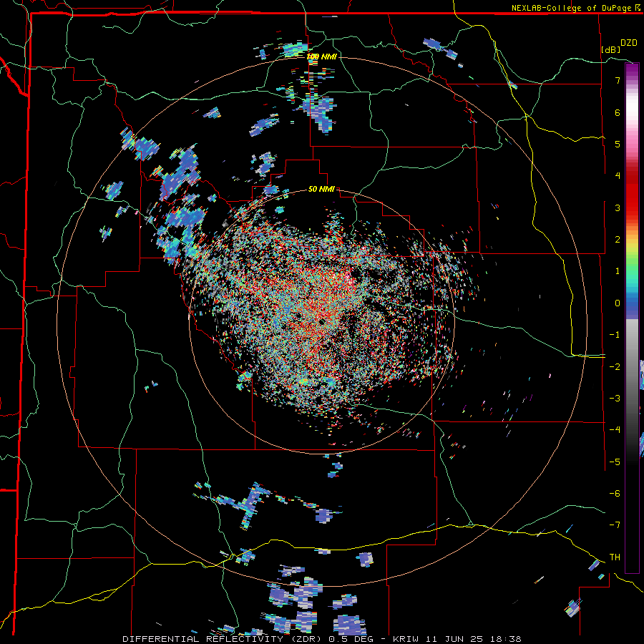The height and width of the screenshot is (644, 644).
Task: Click the -4 value on color scale
Action: click(615, 429)
